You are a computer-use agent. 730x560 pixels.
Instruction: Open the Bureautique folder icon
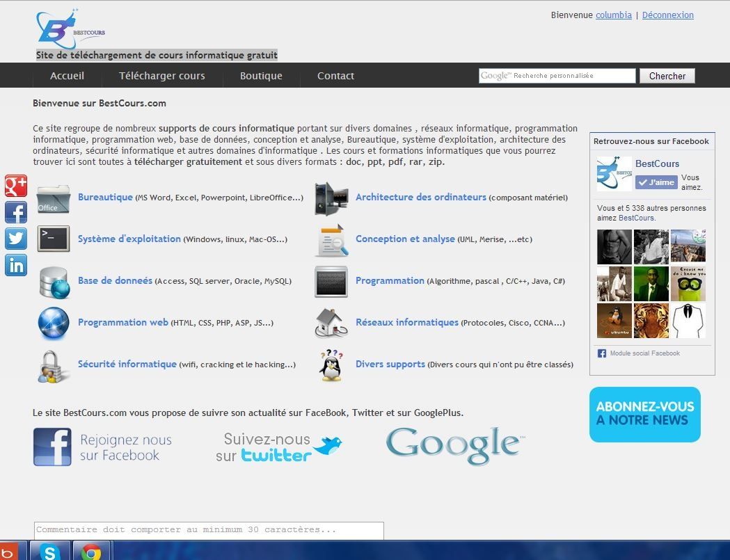coord(54,198)
